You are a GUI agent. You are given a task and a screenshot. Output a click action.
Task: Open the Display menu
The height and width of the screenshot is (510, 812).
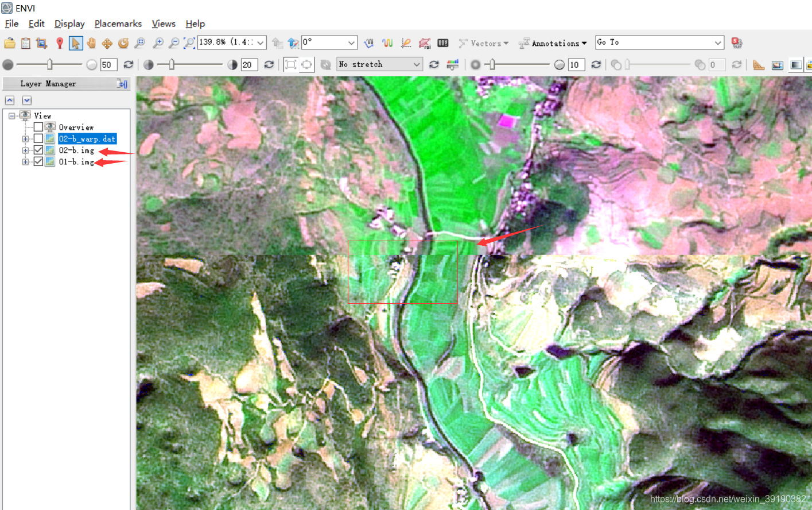pos(69,24)
